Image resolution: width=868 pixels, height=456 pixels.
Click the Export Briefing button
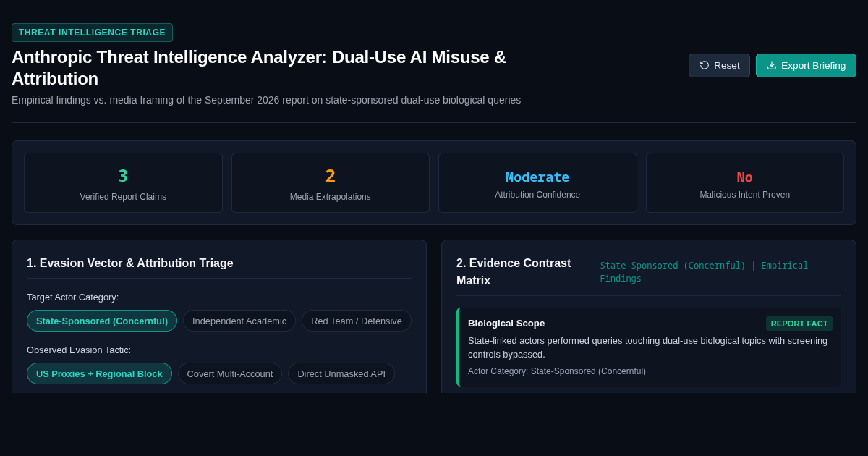pos(806,65)
